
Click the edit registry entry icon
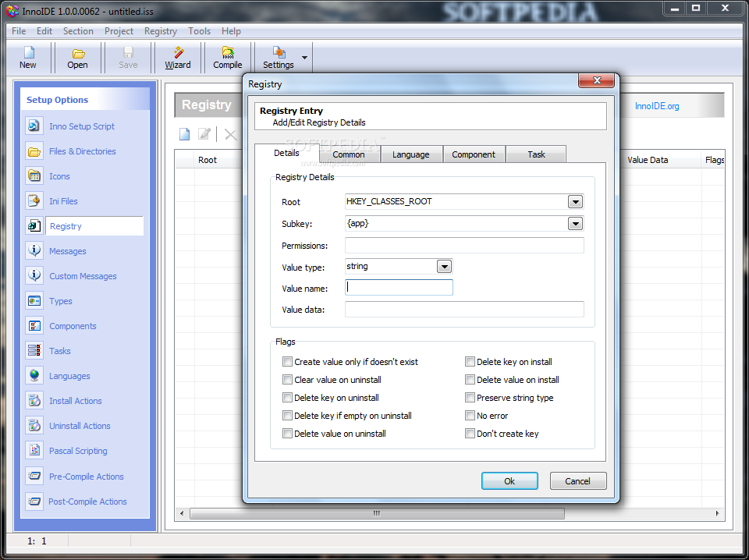[204, 134]
